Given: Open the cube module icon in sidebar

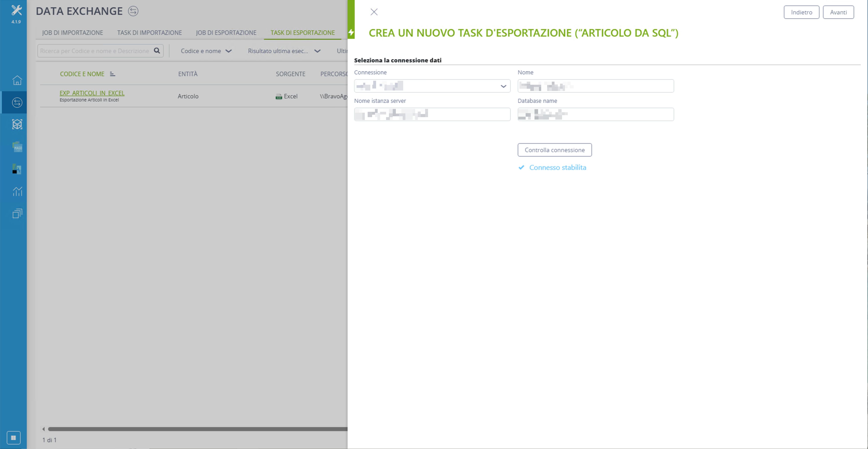Looking at the screenshot, I should (x=17, y=124).
